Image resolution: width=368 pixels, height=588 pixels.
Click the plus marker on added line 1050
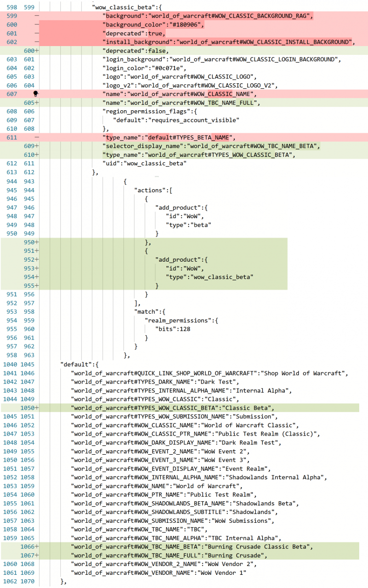(x=37, y=408)
